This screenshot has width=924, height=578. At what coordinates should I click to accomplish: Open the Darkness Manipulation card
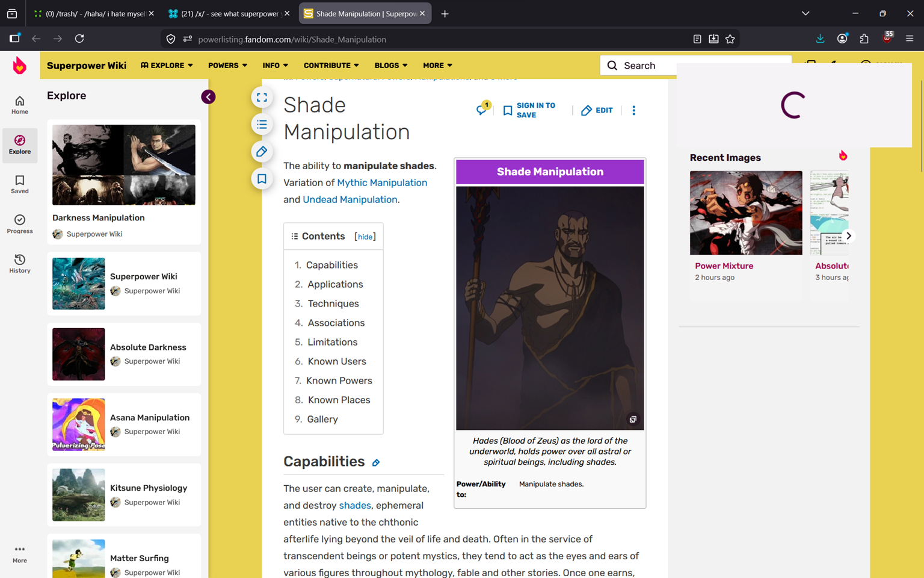[124, 182]
